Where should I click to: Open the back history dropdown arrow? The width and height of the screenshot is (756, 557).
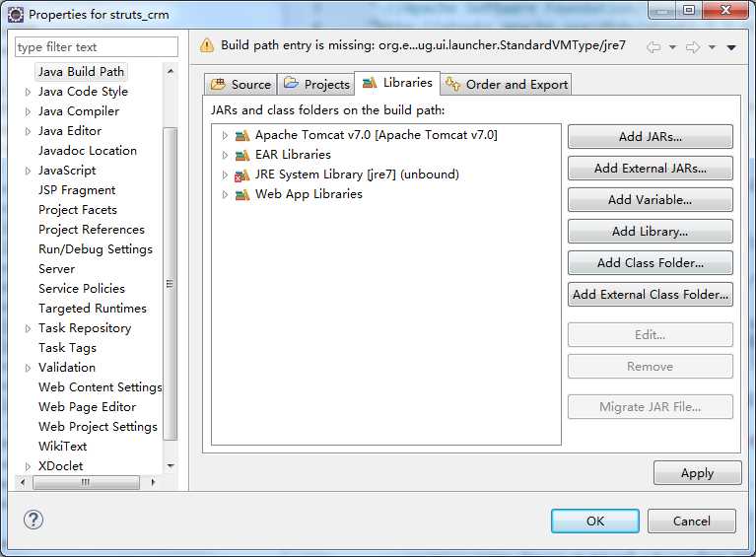pyautogui.click(x=672, y=47)
